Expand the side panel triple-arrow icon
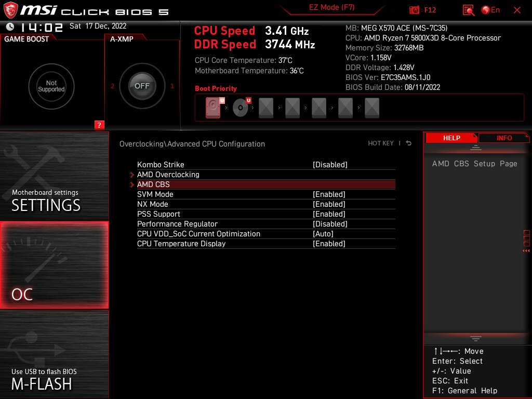 pos(526,251)
